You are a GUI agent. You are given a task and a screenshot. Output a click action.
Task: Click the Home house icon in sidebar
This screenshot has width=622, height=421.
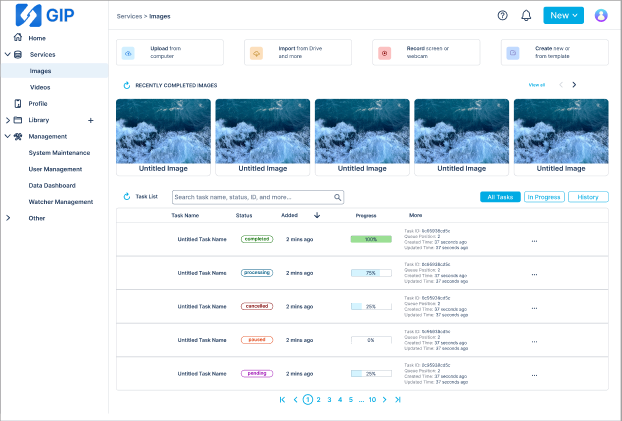[18, 37]
